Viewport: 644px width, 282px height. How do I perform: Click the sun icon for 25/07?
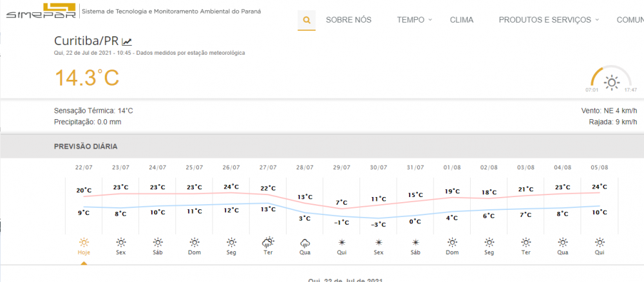click(x=194, y=243)
